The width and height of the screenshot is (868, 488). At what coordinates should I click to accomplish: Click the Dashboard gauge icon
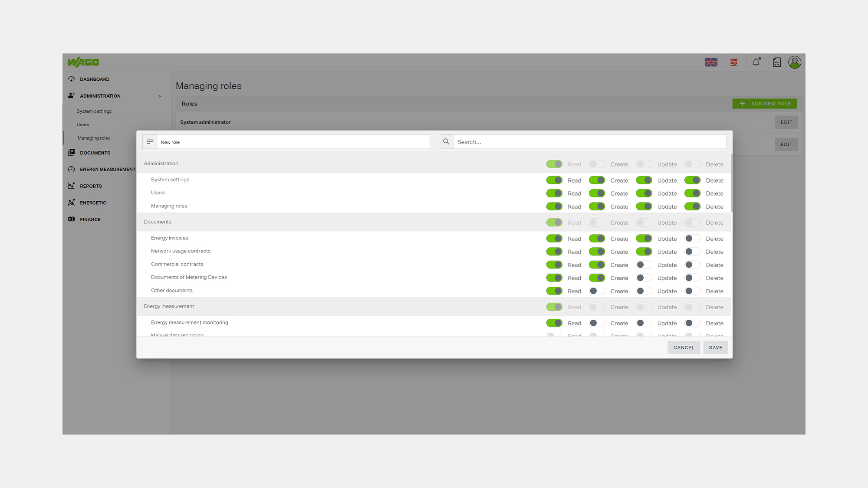(72, 79)
